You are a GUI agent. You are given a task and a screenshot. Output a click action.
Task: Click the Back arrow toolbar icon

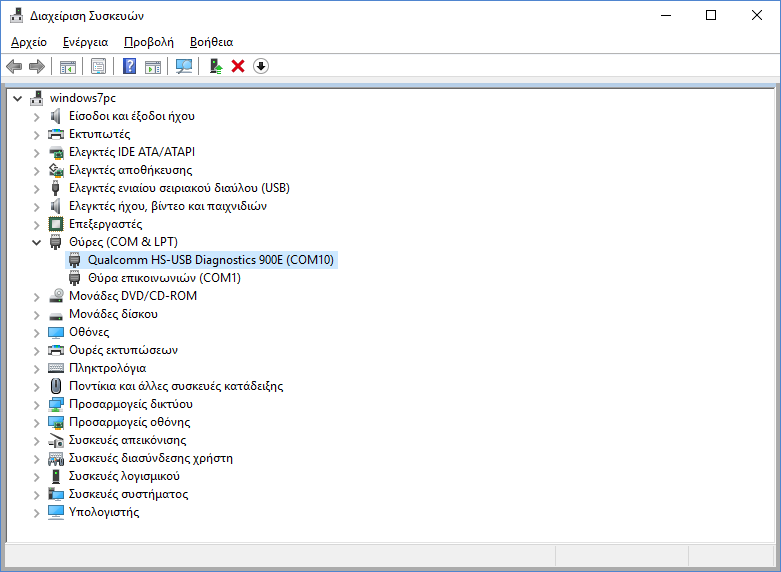[x=14, y=66]
